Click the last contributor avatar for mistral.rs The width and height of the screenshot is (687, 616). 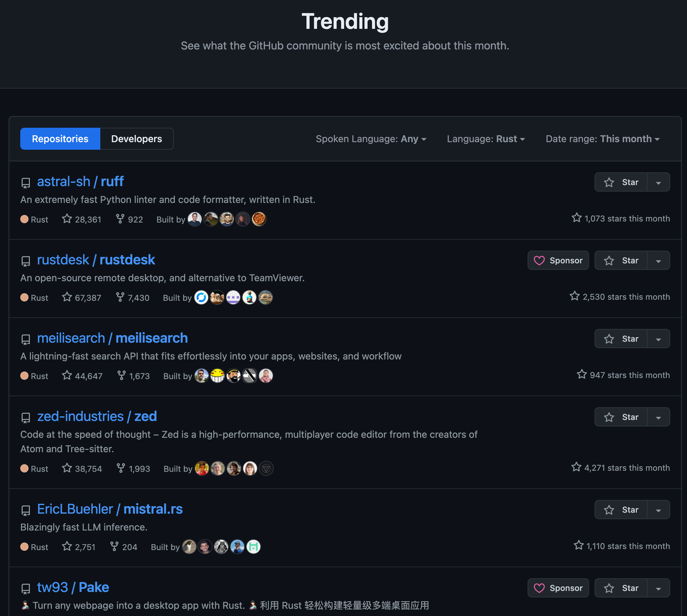pos(253,546)
